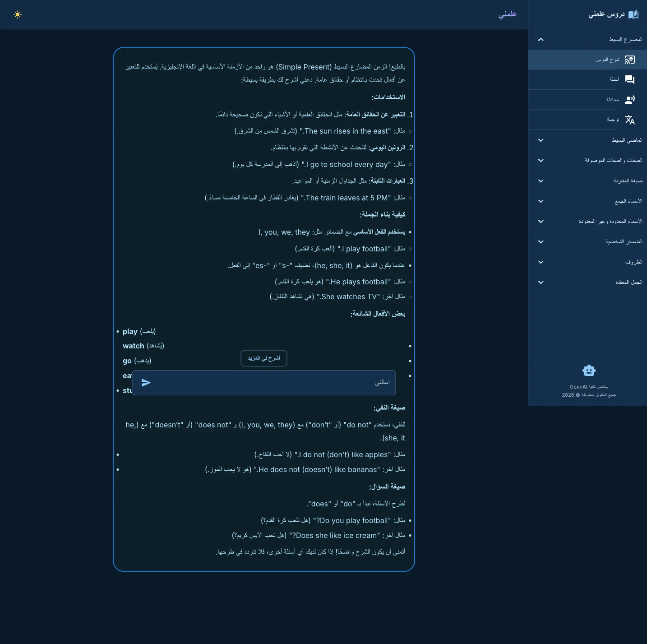Expand the الأسماء الجمع section chevron
The image size is (647, 644).
click(541, 201)
